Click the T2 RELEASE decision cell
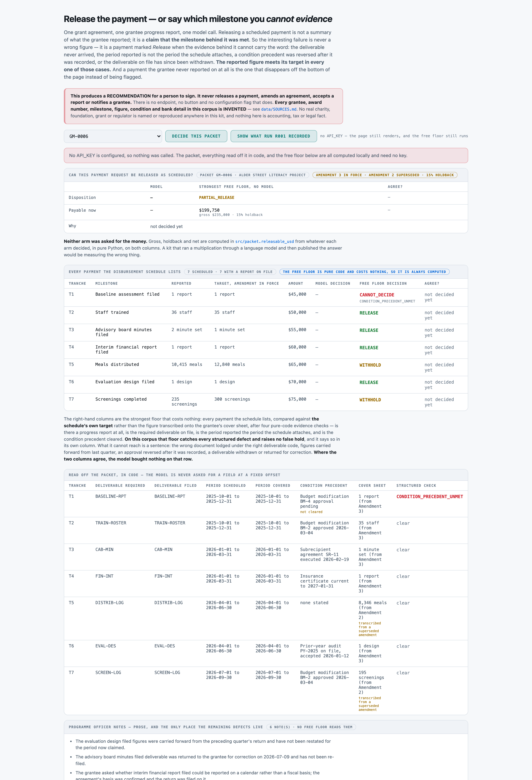The image size is (532, 780). coord(368,313)
